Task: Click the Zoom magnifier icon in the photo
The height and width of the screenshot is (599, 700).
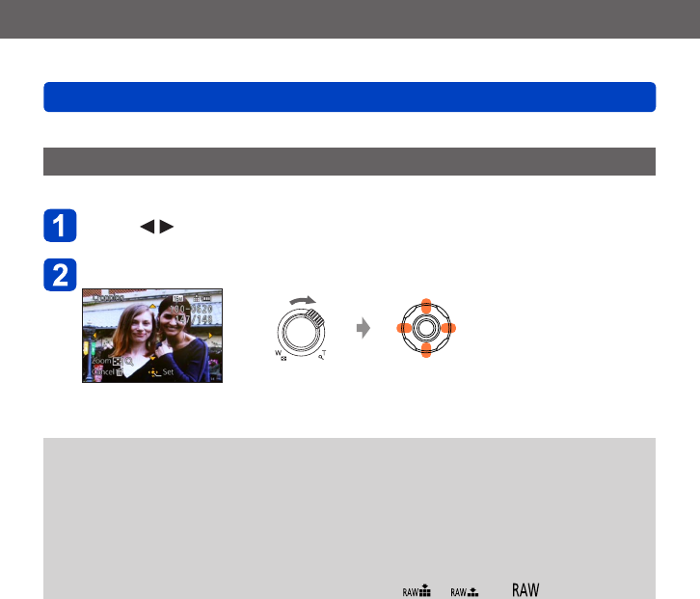Action: click(129, 362)
